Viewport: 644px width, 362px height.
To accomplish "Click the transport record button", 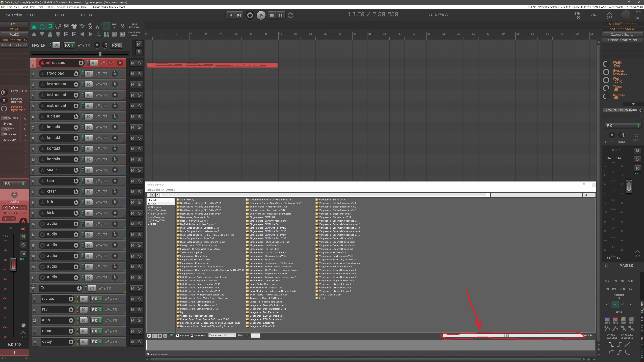I will 250,15.
